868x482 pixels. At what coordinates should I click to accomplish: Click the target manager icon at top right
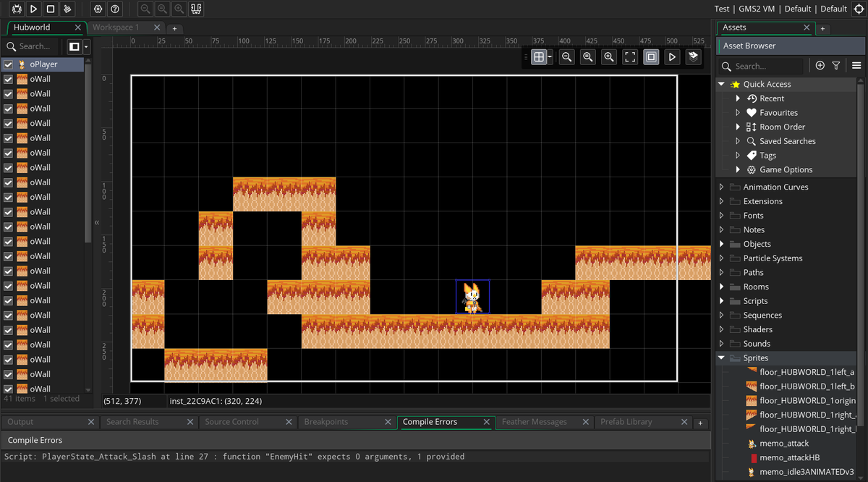(x=859, y=9)
